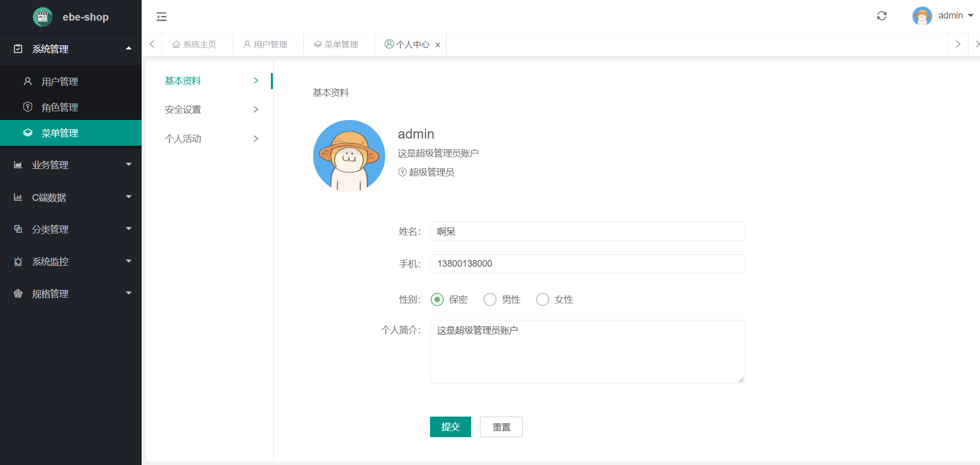Screen dimensions: 980x465
Task: Switch to the 系统主页 tab
Action: click(x=197, y=44)
